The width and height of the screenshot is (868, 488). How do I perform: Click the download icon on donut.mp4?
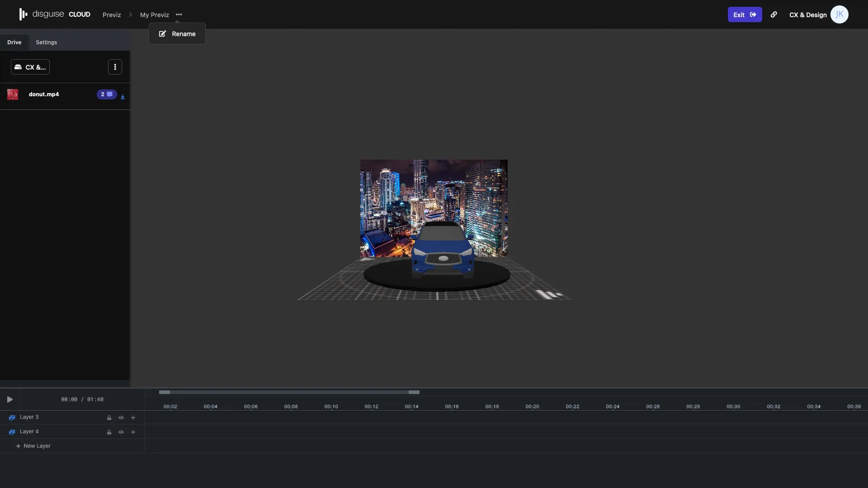[x=122, y=96]
